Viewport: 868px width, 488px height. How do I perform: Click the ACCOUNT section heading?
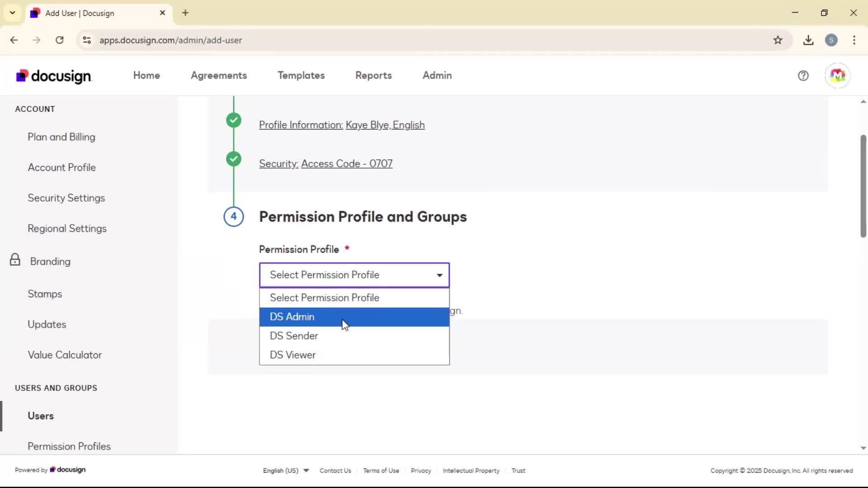click(35, 109)
